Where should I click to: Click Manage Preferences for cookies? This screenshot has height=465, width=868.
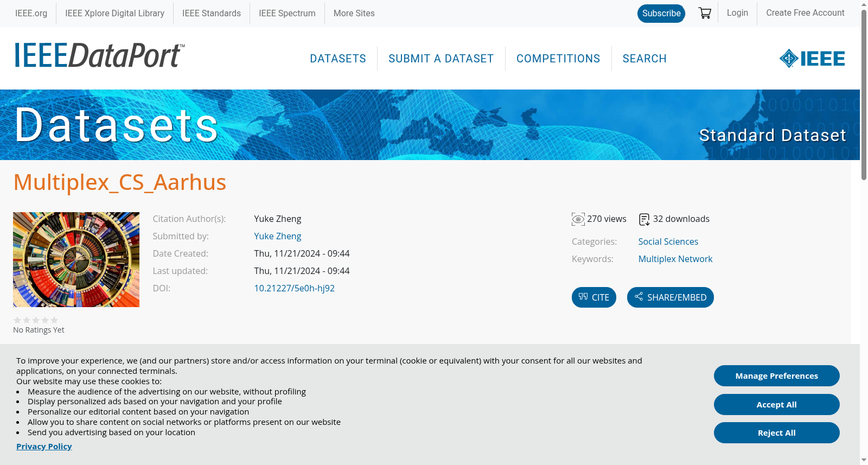click(777, 375)
